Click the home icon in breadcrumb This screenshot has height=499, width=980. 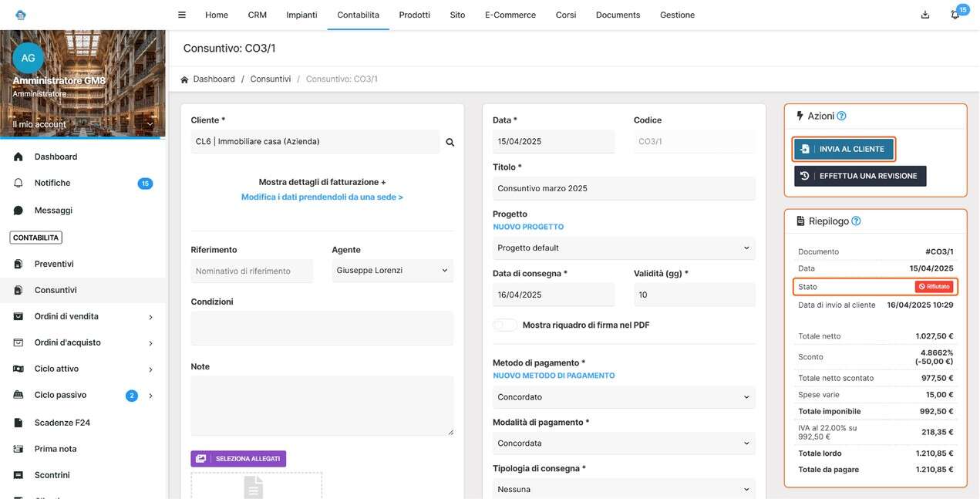(x=184, y=79)
